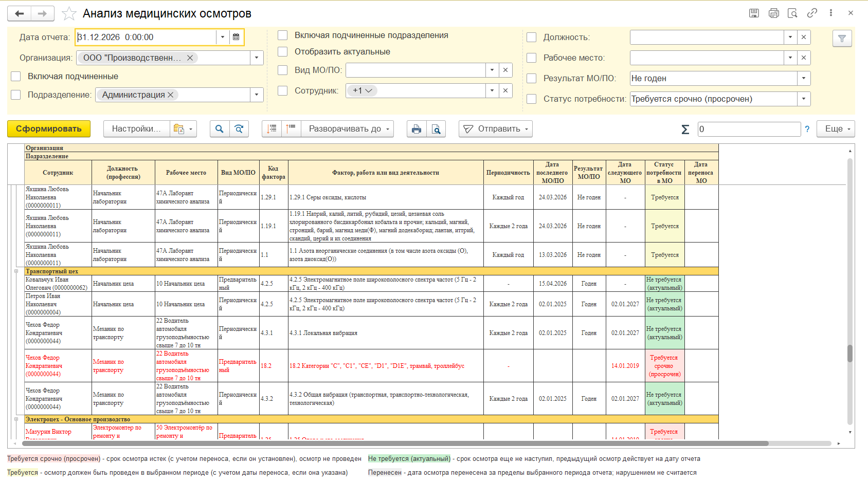The height and width of the screenshot is (483, 868).
Task: Collapse the Электроцех - Основное производство group
Action: pos(16,419)
